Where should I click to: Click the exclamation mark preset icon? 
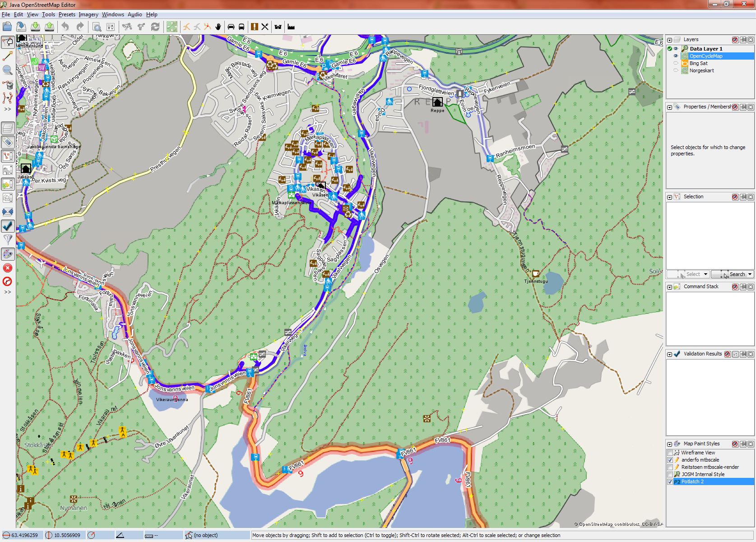tap(255, 27)
